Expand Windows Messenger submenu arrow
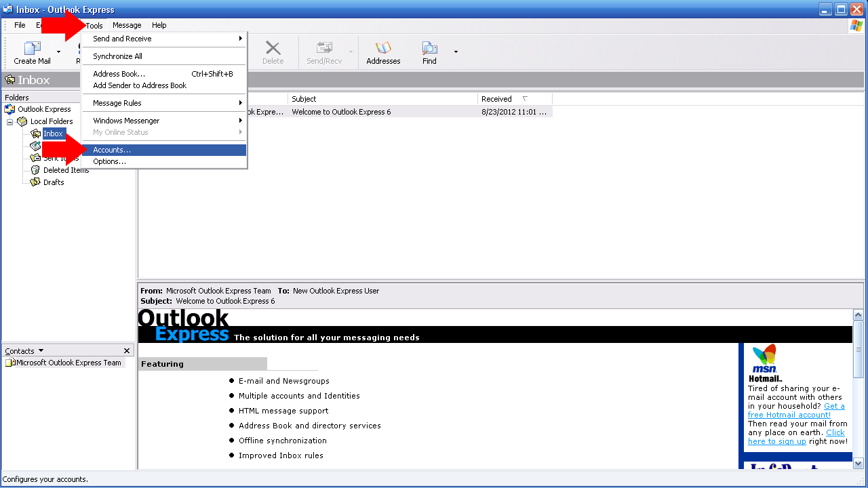 (240, 121)
